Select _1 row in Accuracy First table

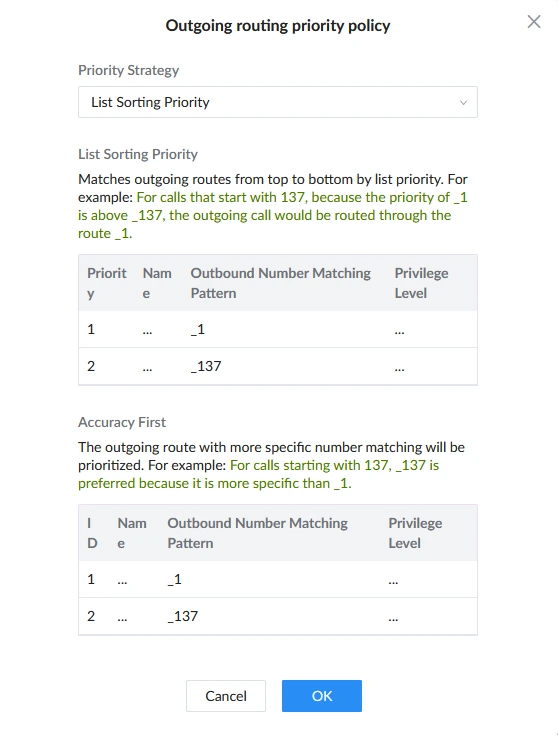(278, 579)
